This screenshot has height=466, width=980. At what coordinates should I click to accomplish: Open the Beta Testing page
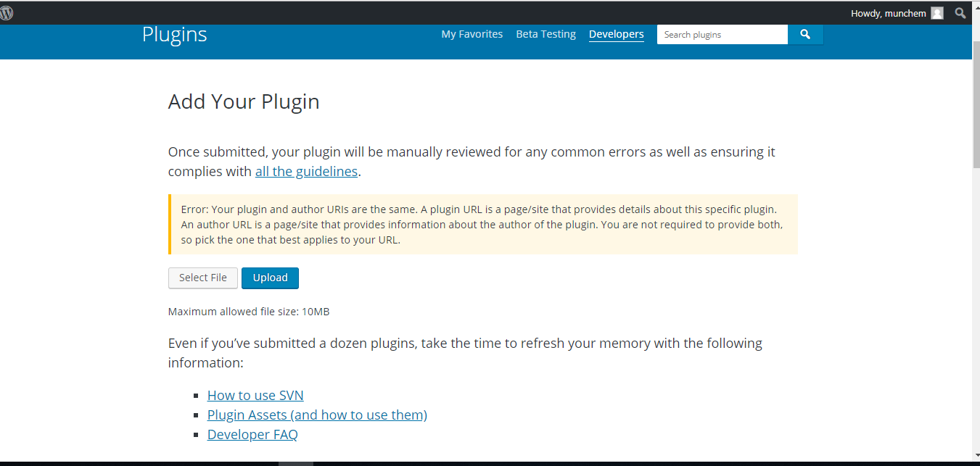tap(545, 34)
